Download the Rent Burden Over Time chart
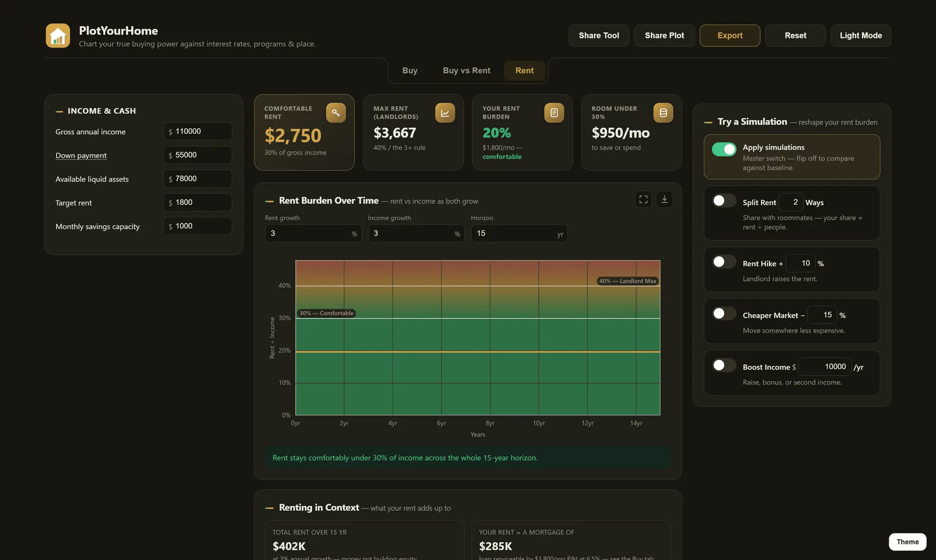 pos(665,199)
